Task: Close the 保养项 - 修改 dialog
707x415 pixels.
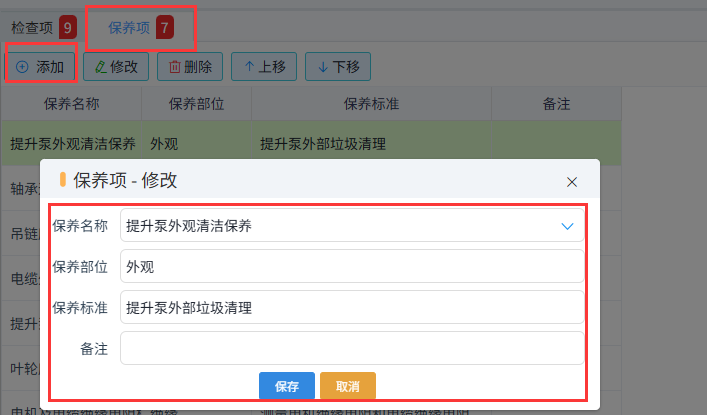Action: point(572,182)
